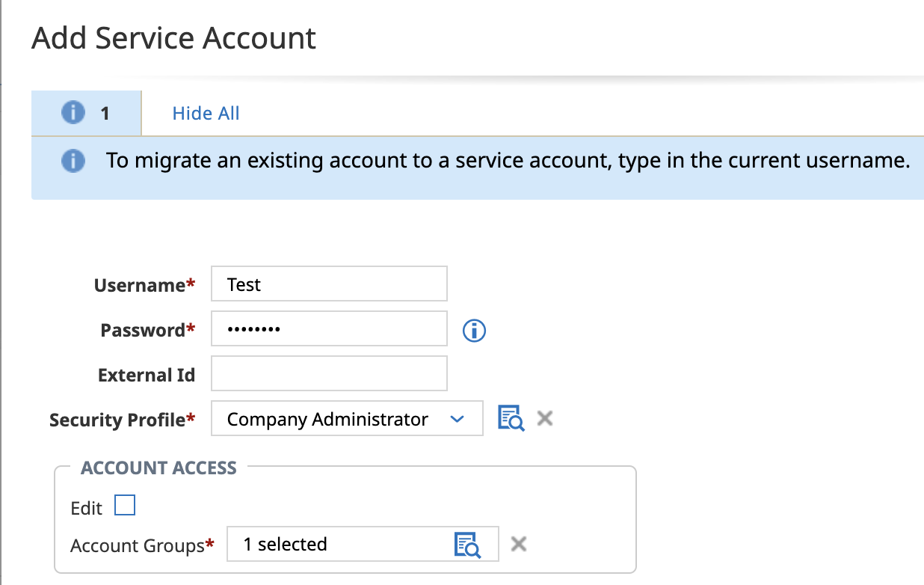Open the Security Profile lookup search icon
Screen dimensions: 924x585
(x=511, y=418)
